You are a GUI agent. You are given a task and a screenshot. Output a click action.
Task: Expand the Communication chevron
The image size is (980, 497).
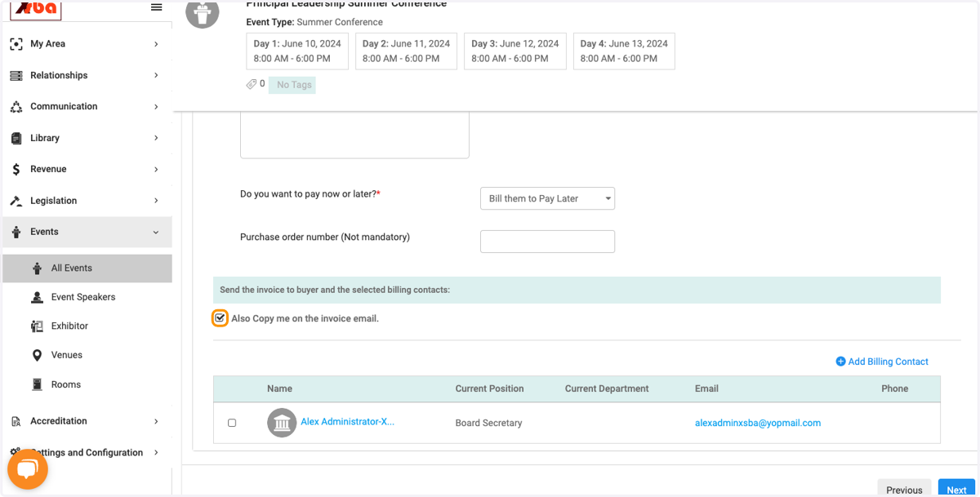click(156, 107)
